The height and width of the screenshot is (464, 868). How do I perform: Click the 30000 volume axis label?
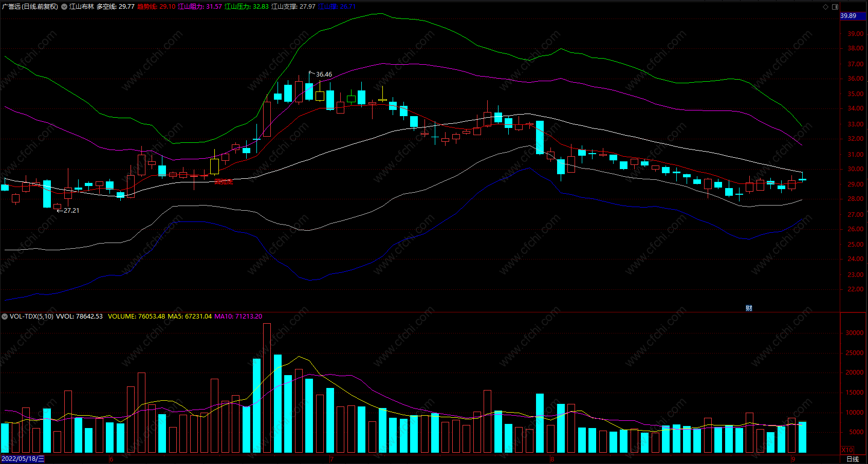click(x=854, y=333)
